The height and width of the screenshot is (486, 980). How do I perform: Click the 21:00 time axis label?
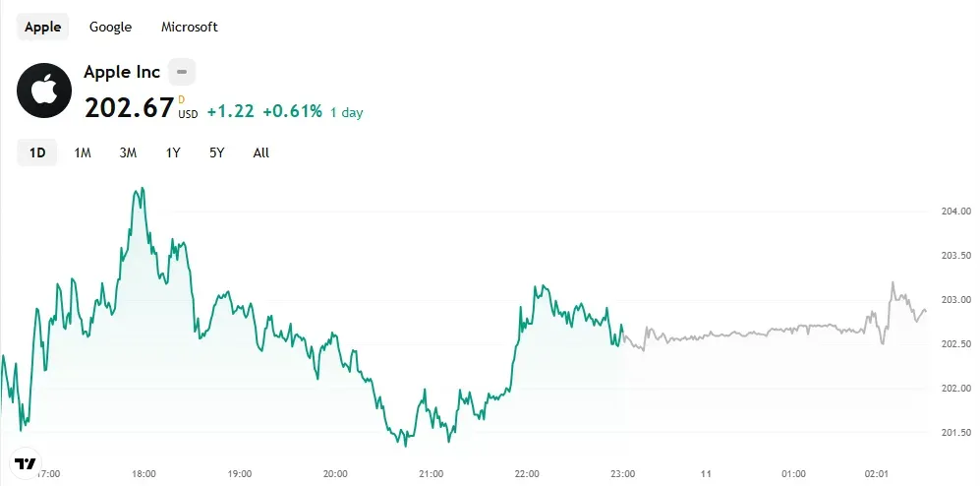click(x=431, y=473)
